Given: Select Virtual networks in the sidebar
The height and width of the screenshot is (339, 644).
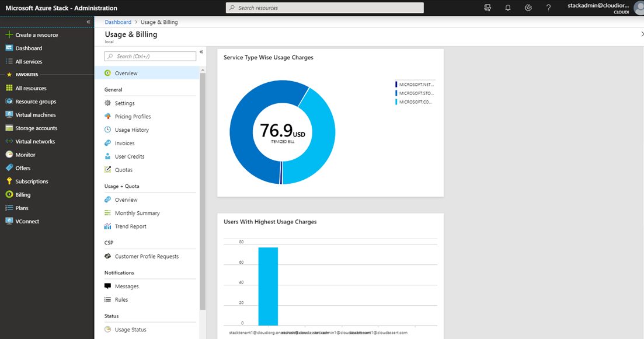Looking at the screenshot, I should coord(35,141).
